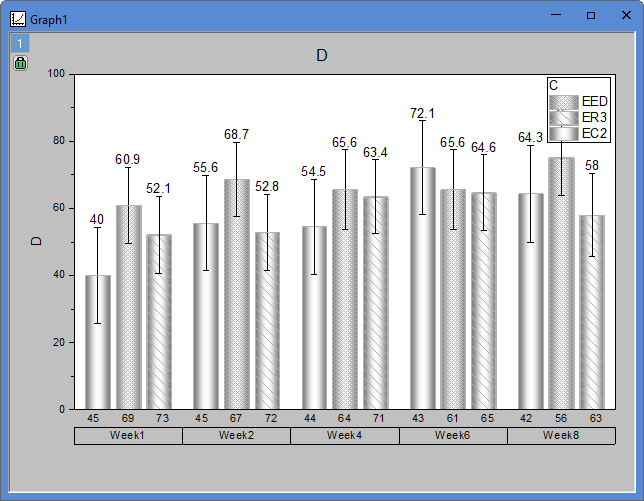Click data label 63.4
The height and width of the screenshot is (501, 644).
point(375,153)
